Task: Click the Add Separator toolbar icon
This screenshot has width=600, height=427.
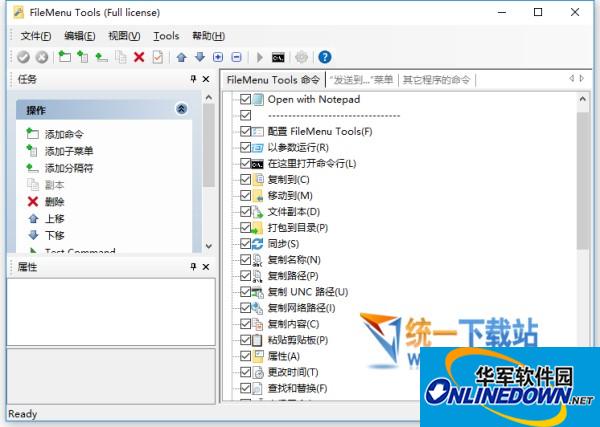Action: click(x=101, y=57)
